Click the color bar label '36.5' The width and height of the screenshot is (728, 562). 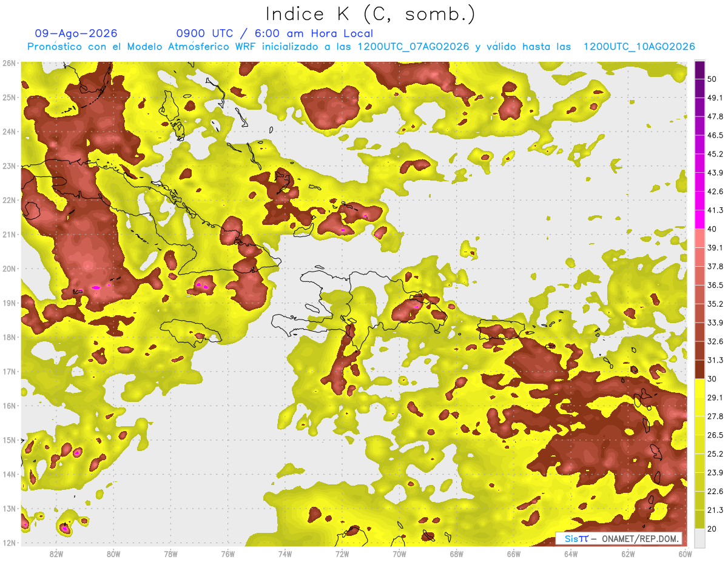(x=715, y=285)
